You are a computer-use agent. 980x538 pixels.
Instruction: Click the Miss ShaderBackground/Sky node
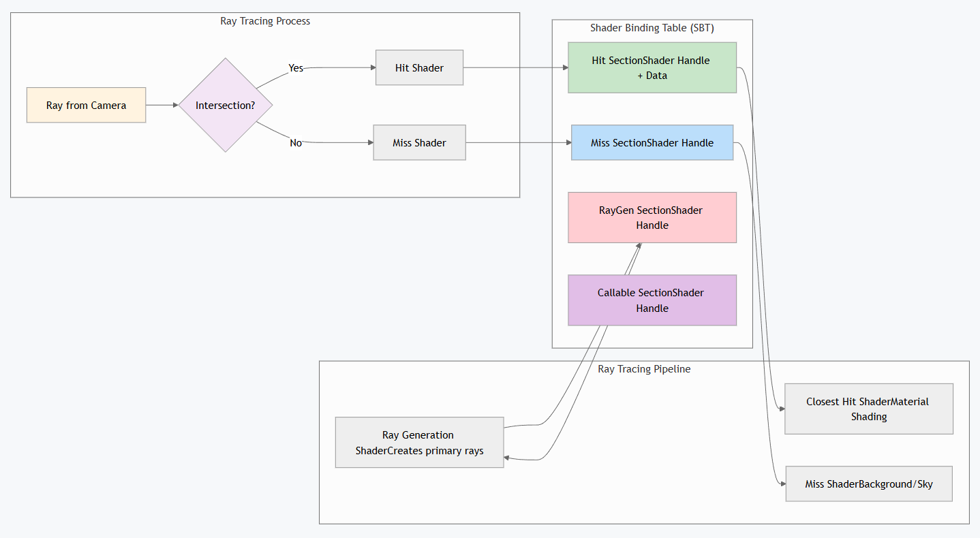(868, 484)
